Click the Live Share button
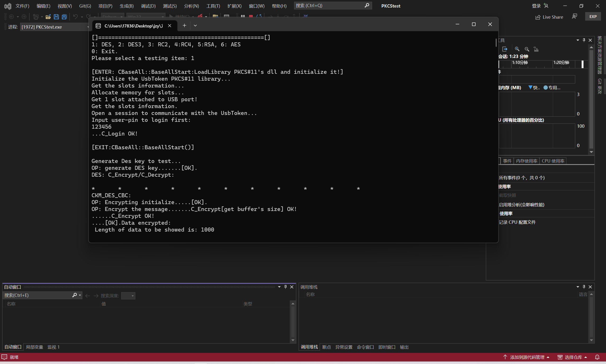The width and height of the screenshot is (606, 364). [549, 17]
